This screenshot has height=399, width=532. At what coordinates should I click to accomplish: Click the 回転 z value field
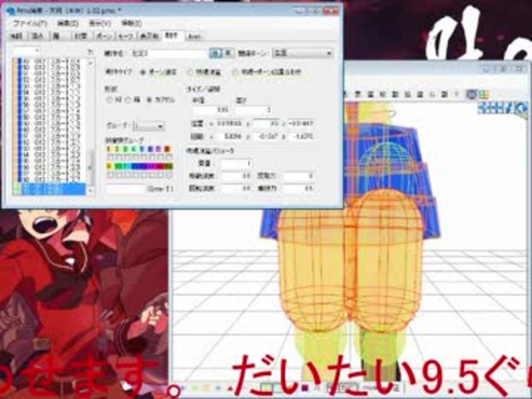coord(300,136)
